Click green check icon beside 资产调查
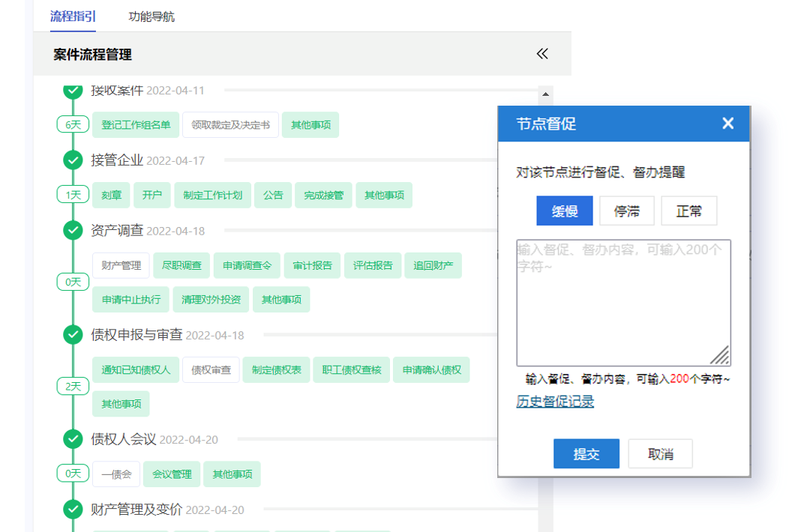Image resolution: width=795 pixels, height=532 pixels. click(73, 231)
